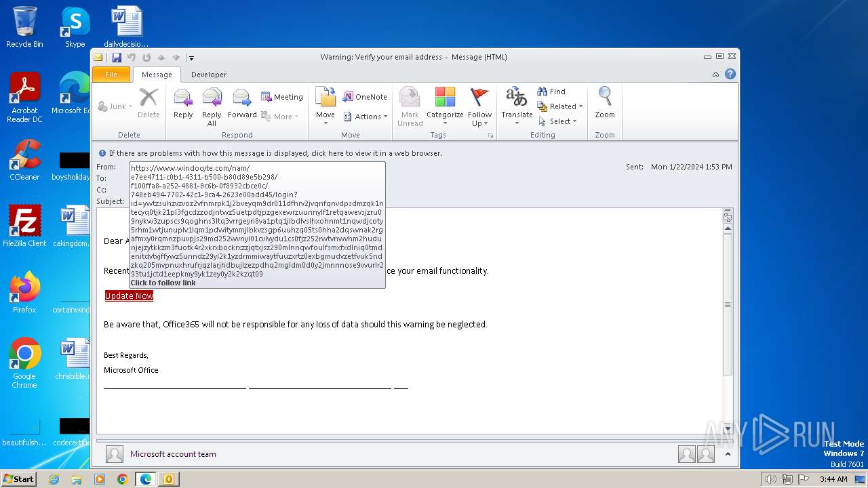Open Recycle Bin on desktop
The image size is (868, 488).
point(24,27)
